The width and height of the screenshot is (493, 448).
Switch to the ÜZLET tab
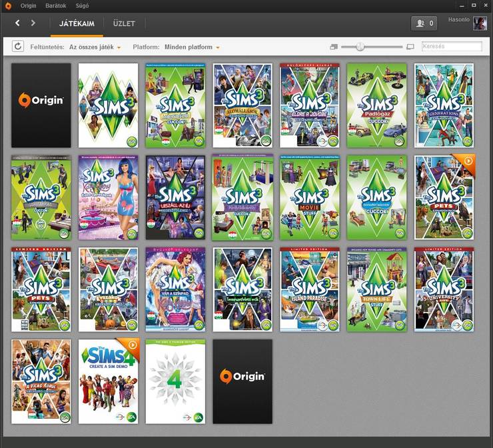click(x=124, y=24)
